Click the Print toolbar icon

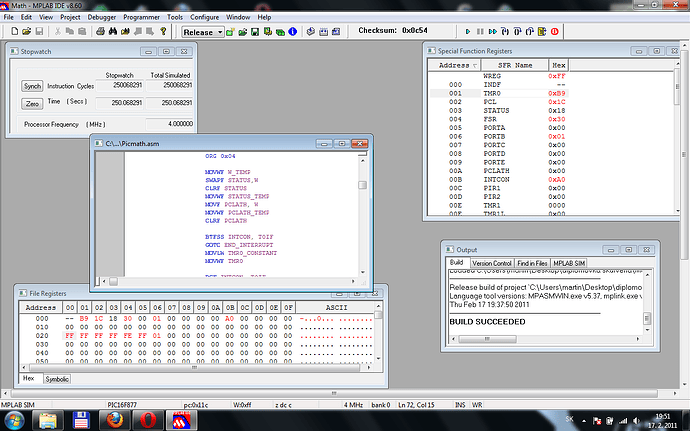[100, 31]
